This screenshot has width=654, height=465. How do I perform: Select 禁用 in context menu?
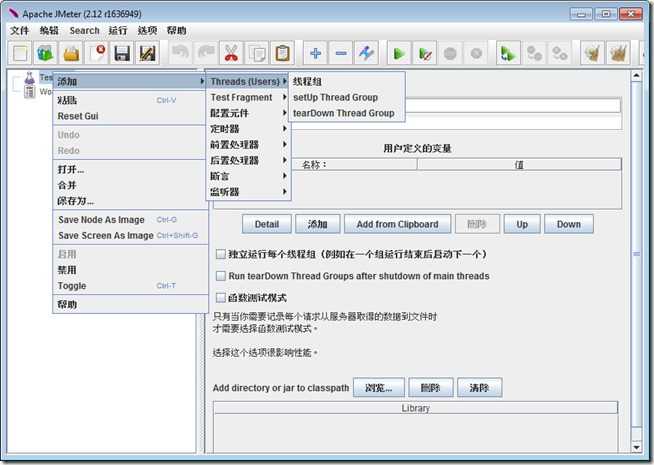[130, 270]
